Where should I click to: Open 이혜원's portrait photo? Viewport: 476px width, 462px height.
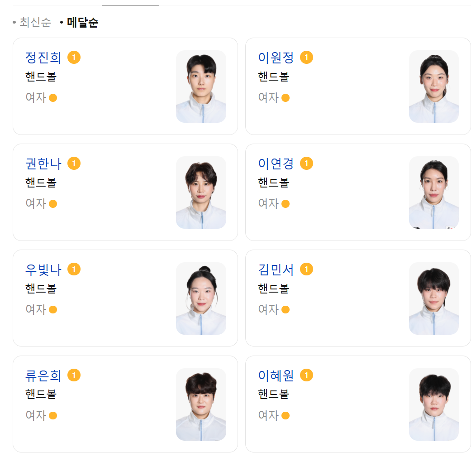433,404
